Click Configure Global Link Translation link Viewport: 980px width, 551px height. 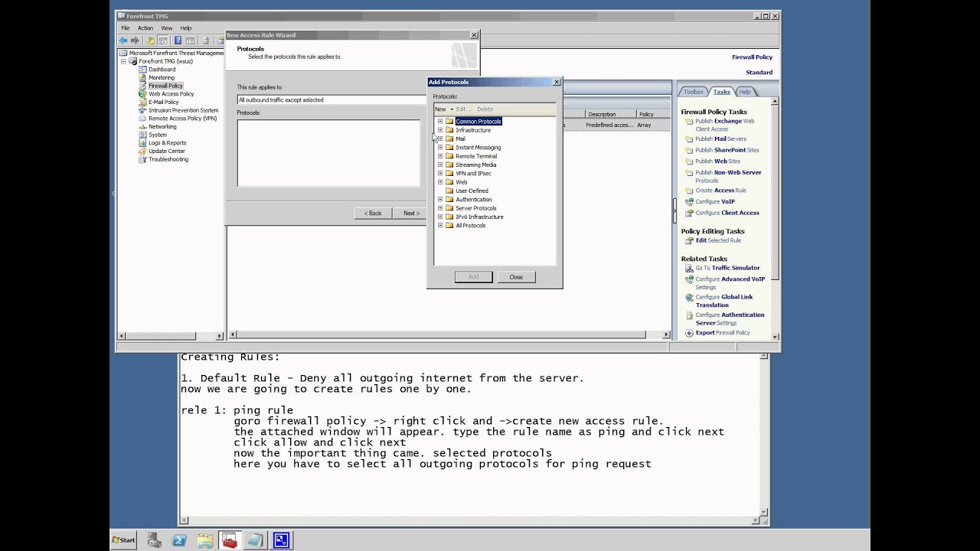pyautogui.click(x=724, y=301)
